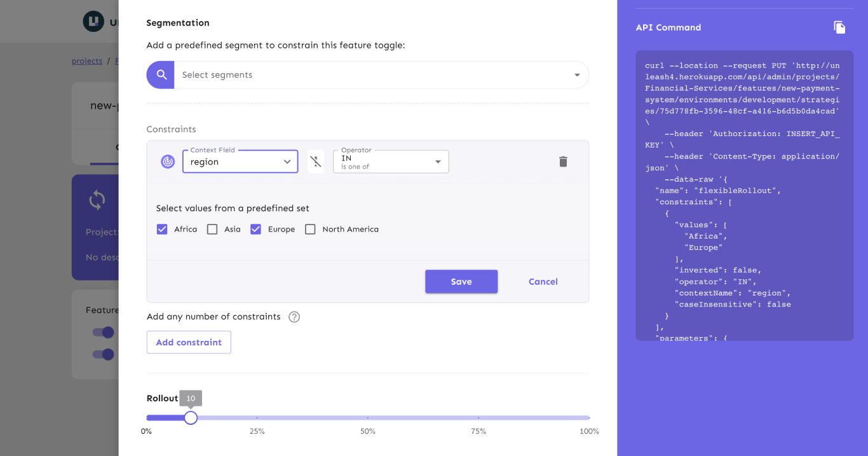Image resolution: width=868 pixels, height=456 pixels.
Task: Uncheck the Africa region checkbox
Action: [x=162, y=229]
